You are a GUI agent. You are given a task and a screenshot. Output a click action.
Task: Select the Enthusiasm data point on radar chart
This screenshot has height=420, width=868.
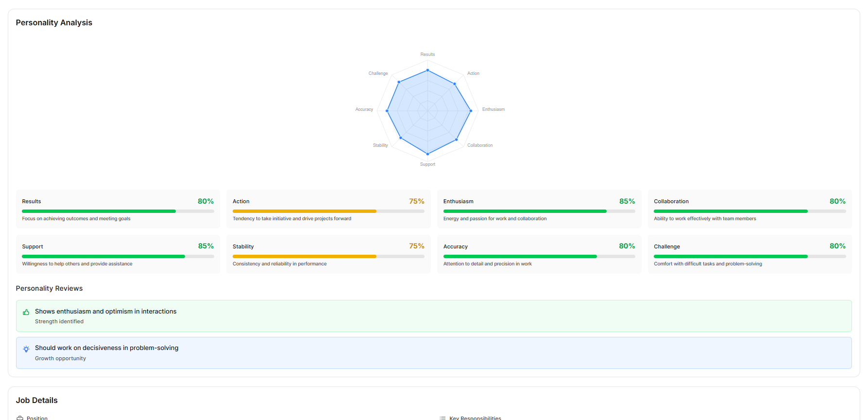[471, 111]
